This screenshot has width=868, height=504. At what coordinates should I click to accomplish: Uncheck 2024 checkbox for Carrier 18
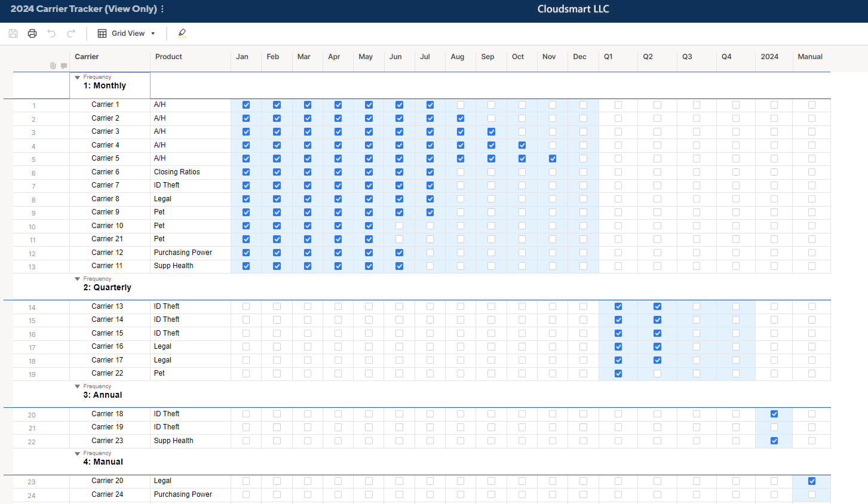pos(774,414)
